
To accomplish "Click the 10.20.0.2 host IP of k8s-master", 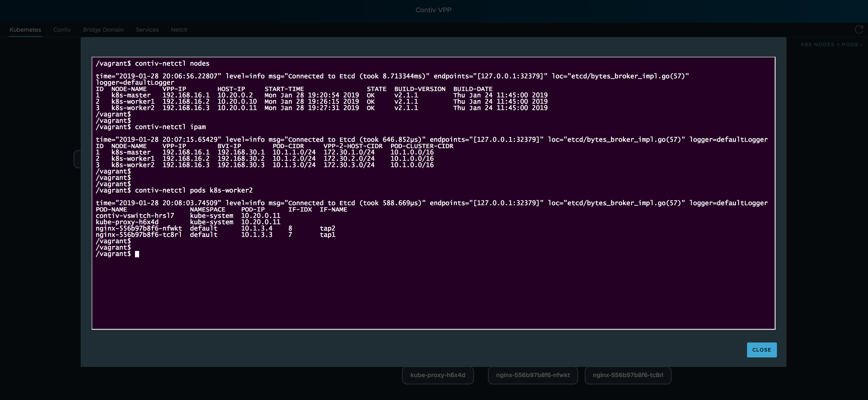I will pos(235,95).
